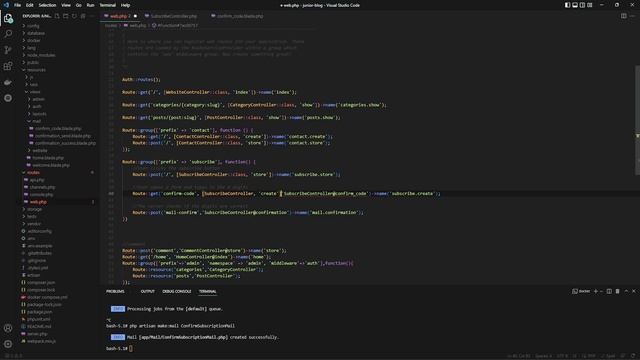Open the Run menu

pyautogui.click(x=91, y=5)
